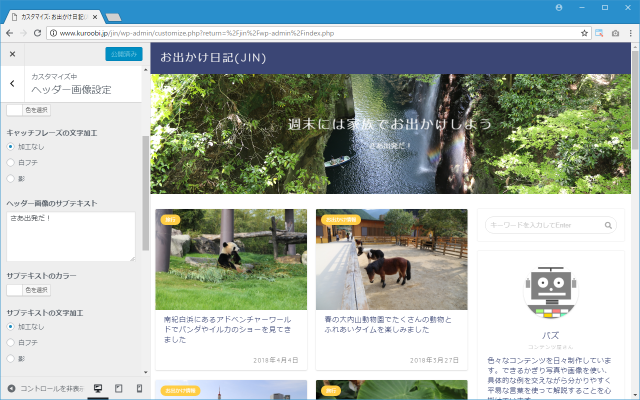Open the panda post thumbnail
Image resolution: width=640 pixels, height=400 pixels.
[231, 259]
